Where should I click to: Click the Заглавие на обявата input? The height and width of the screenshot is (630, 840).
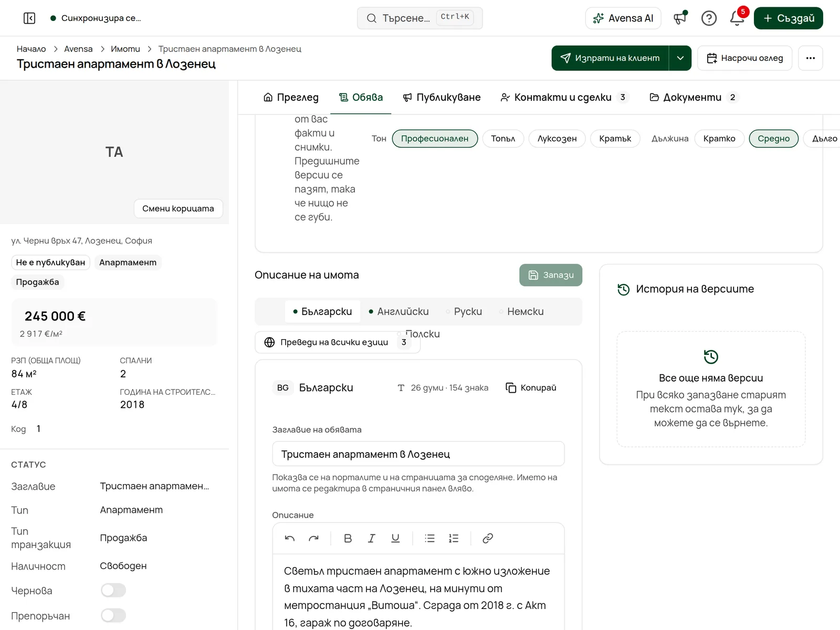tap(418, 454)
